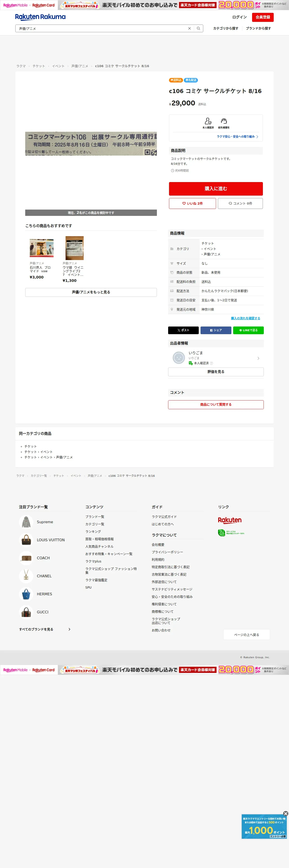
Task: Share via LINEで送る button
Action: click(x=248, y=330)
